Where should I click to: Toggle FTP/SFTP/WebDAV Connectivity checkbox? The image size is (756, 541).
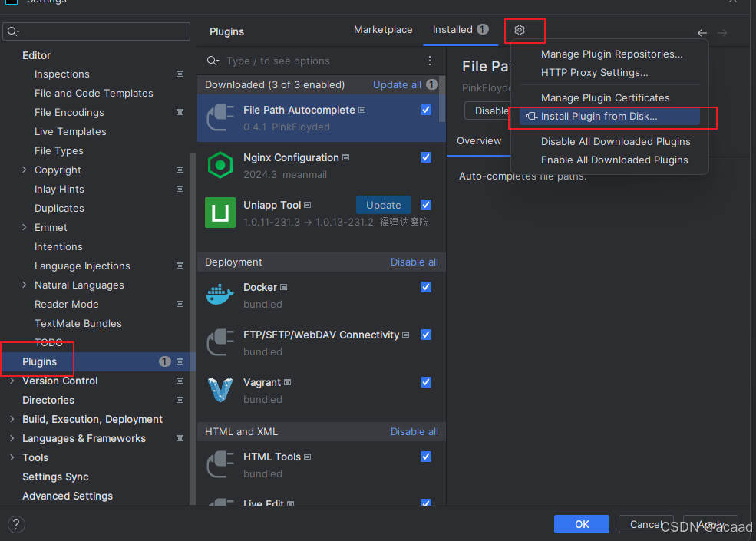[426, 335]
